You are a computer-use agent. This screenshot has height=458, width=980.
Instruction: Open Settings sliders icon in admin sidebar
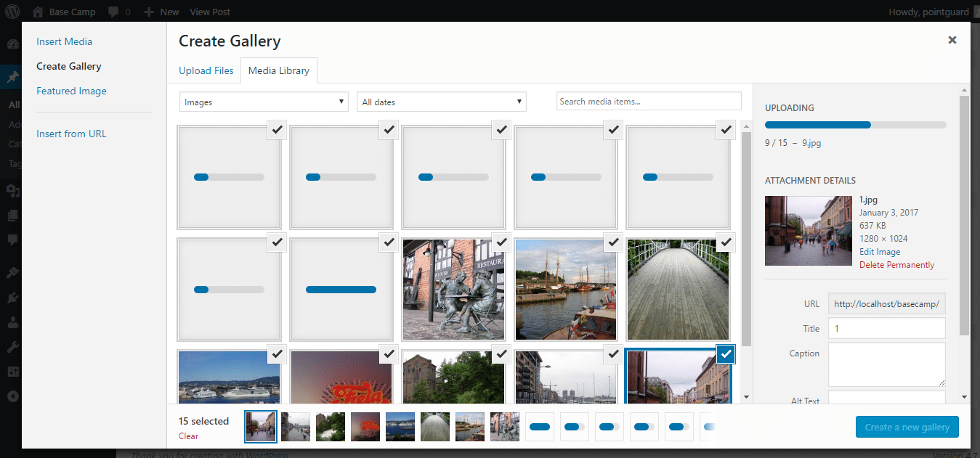[12, 372]
